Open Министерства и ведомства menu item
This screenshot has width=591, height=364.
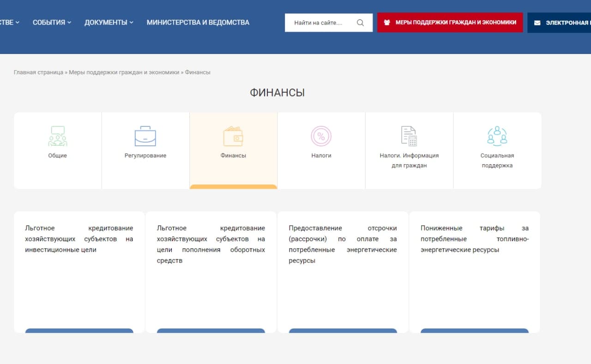pos(198,23)
